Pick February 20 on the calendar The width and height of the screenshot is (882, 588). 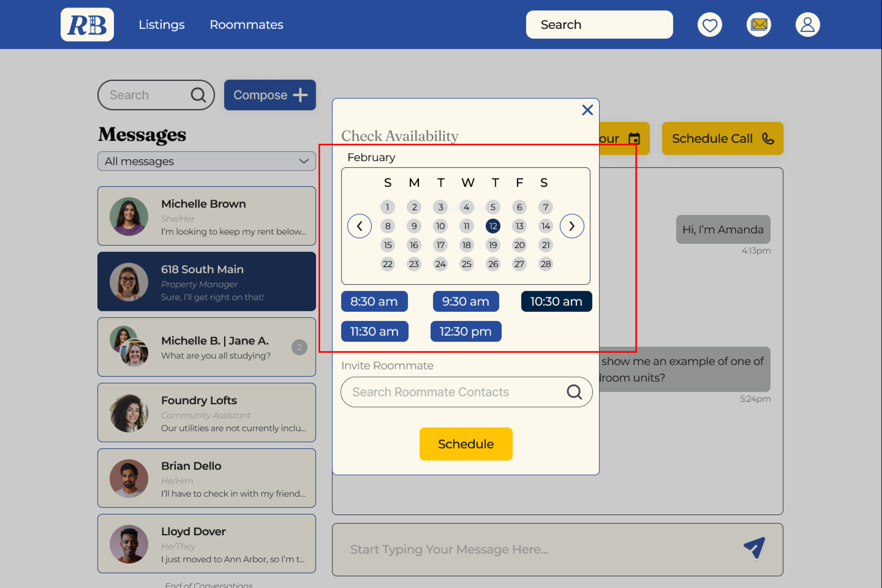tap(519, 245)
